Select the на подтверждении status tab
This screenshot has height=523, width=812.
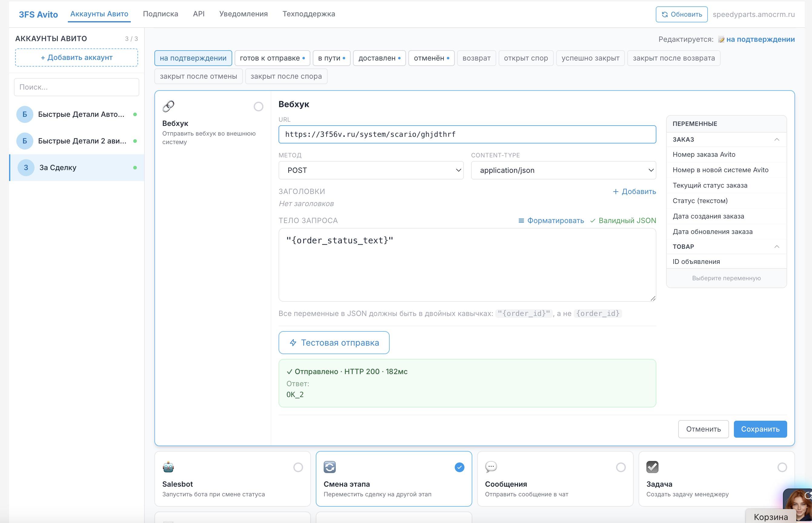coord(193,58)
